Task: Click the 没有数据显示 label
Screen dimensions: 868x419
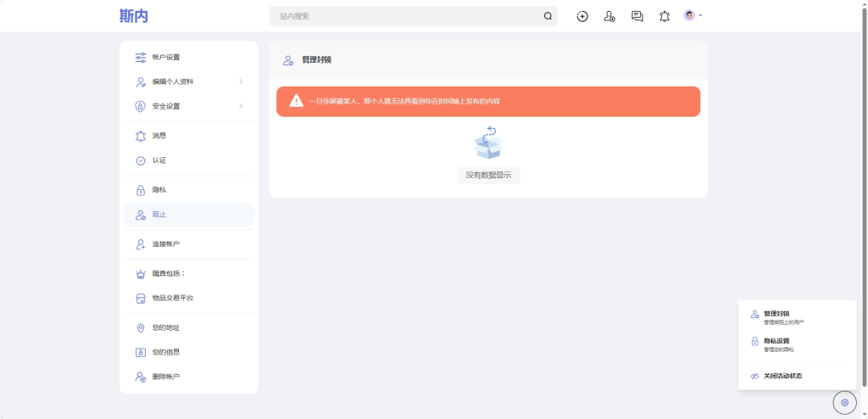Action: (488, 175)
